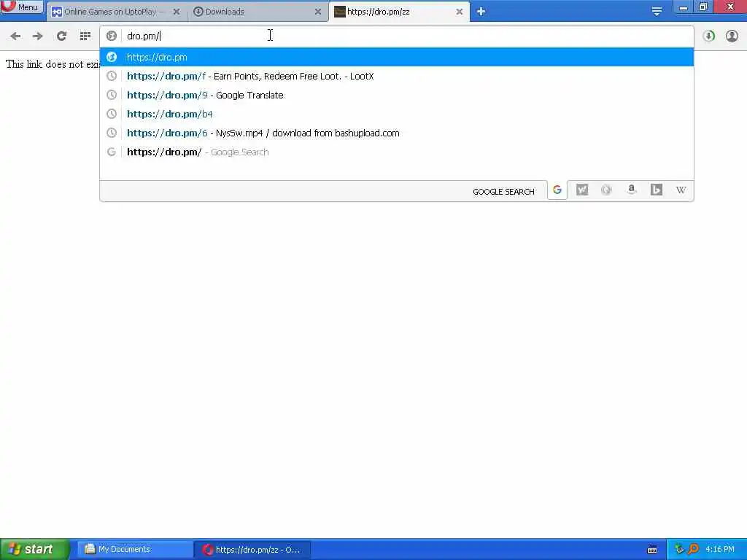Open the downloads icon beside address bar

(709, 36)
